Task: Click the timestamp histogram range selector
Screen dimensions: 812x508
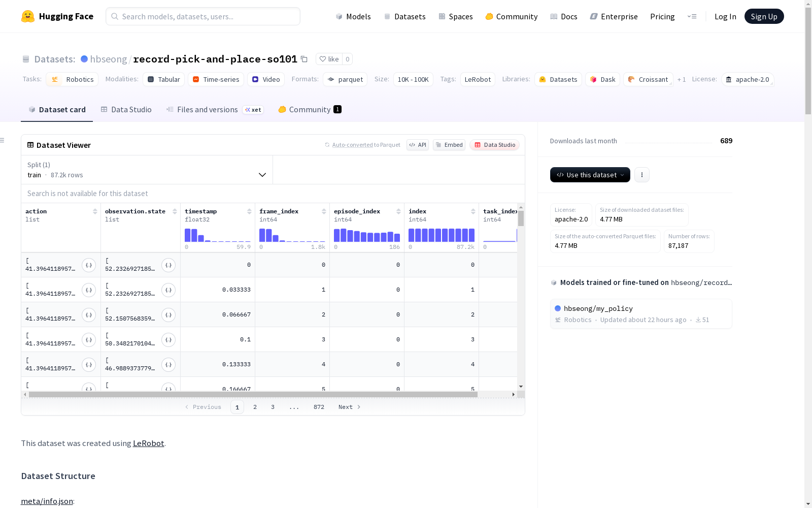Action: 218,235
